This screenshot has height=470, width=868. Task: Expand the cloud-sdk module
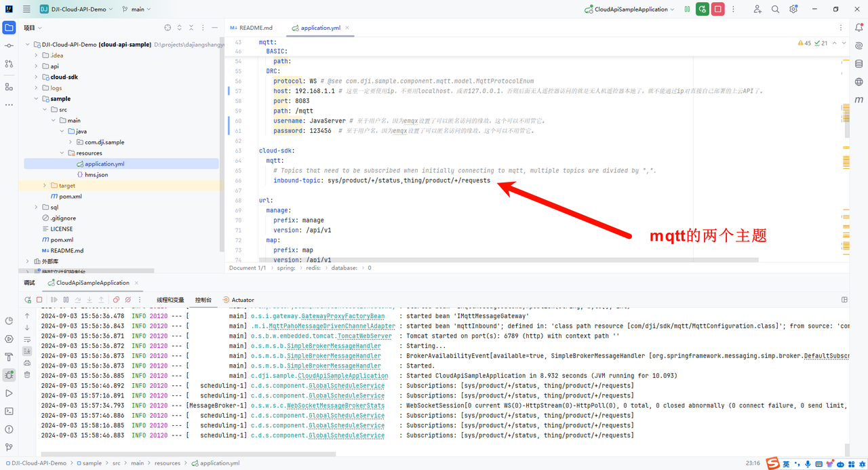pos(37,77)
